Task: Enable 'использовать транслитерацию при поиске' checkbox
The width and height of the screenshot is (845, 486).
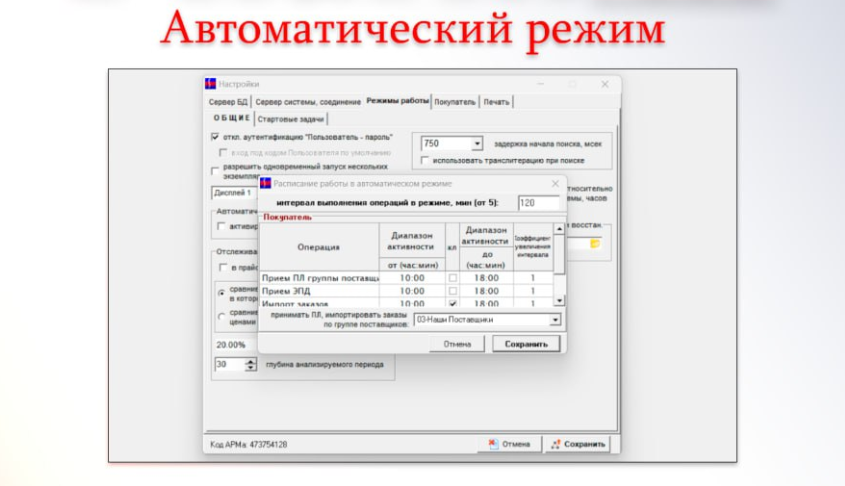Action: 425,160
